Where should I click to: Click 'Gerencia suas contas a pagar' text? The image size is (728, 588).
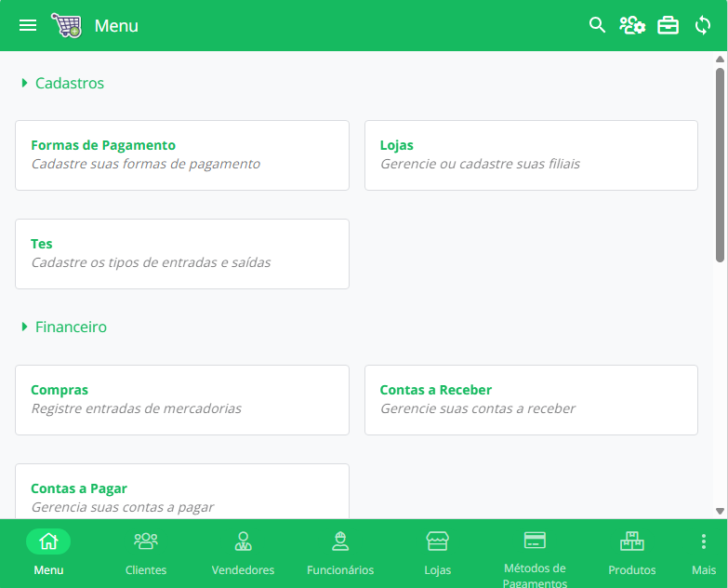(123, 507)
